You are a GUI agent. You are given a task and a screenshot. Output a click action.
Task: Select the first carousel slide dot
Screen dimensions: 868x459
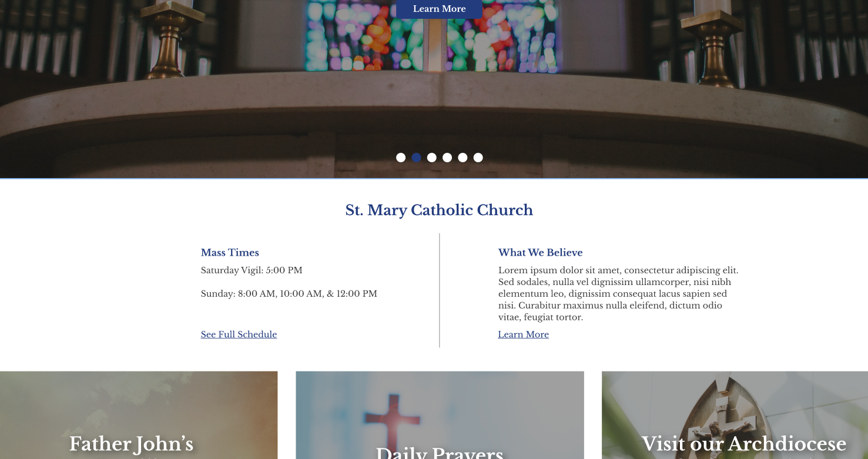(x=401, y=158)
